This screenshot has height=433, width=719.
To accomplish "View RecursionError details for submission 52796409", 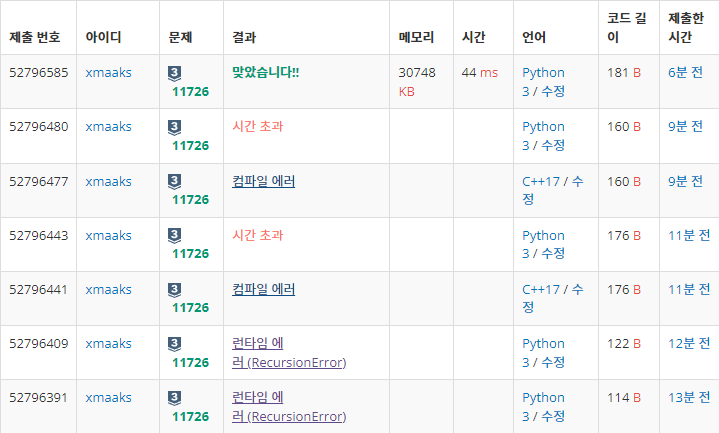I will (289, 353).
